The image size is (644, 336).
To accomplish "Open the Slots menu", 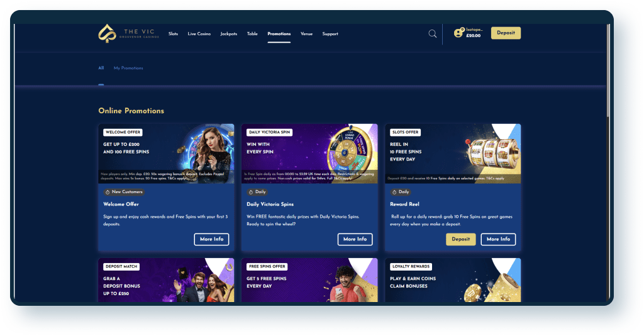I will coord(173,34).
